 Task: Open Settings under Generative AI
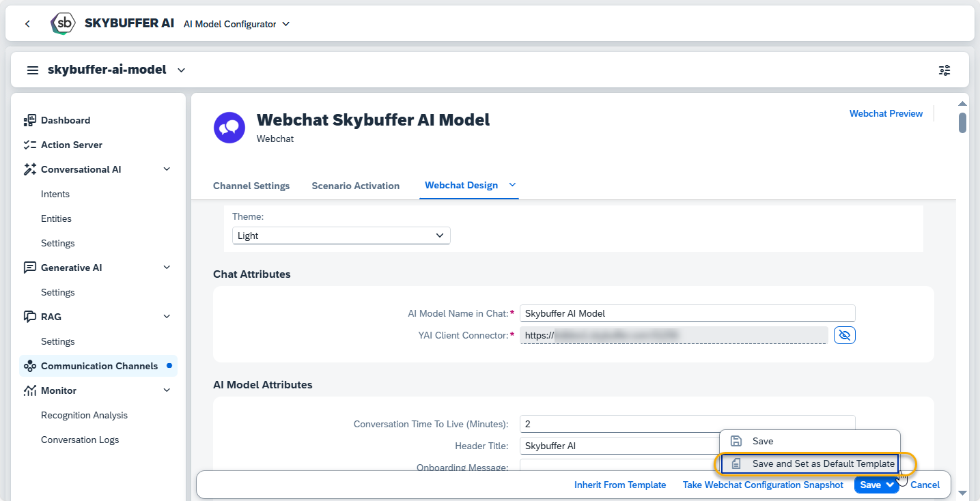tap(58, 292)
